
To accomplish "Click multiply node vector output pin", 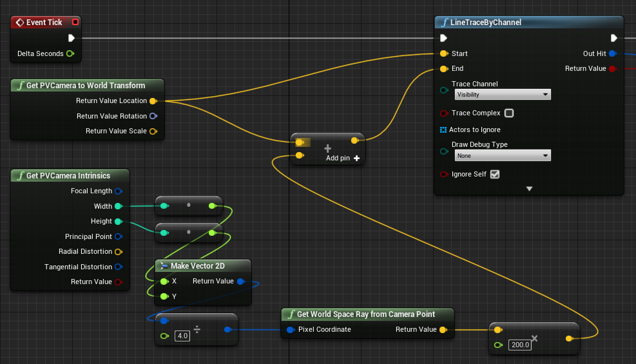I will coord(570,338).
